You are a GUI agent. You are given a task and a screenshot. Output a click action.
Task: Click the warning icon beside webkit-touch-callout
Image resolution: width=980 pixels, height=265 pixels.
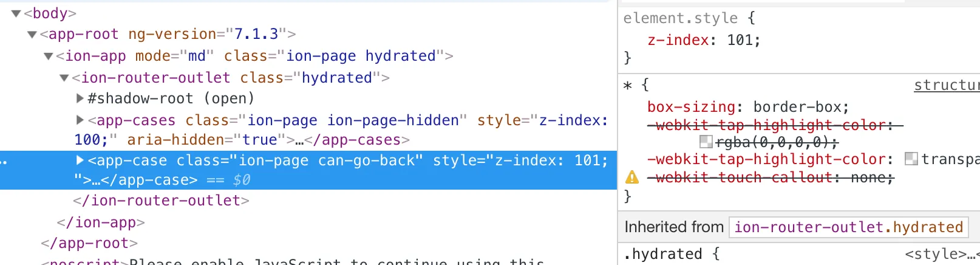click(632, 177)
